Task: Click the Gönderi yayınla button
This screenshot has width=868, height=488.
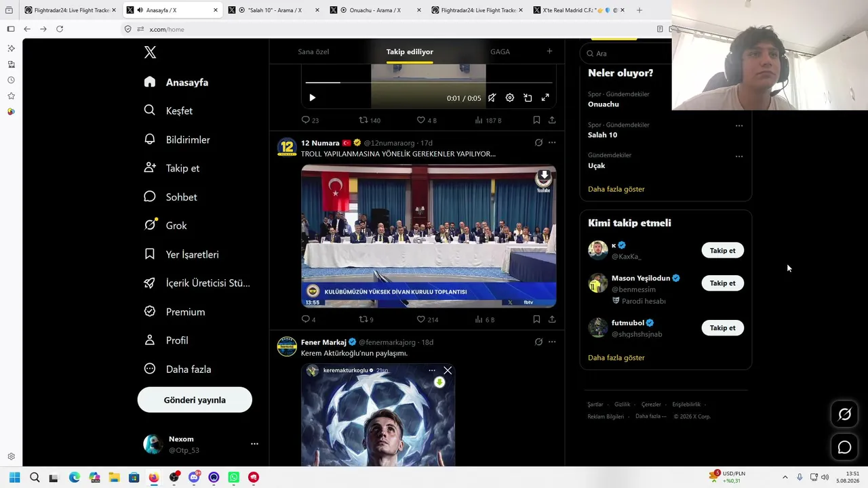Action: pyautogui.click(x=195, y=400)
